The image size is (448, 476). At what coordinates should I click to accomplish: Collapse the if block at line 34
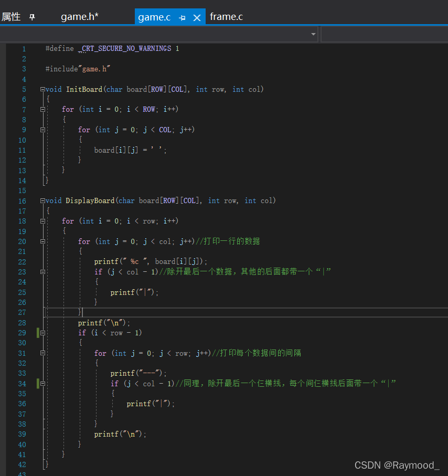43,384
